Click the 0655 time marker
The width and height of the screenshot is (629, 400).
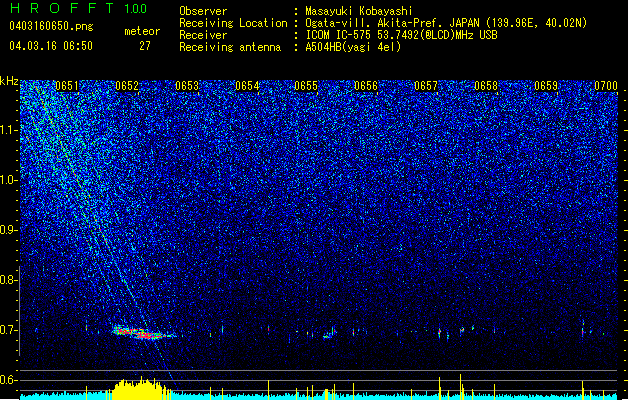306,86
